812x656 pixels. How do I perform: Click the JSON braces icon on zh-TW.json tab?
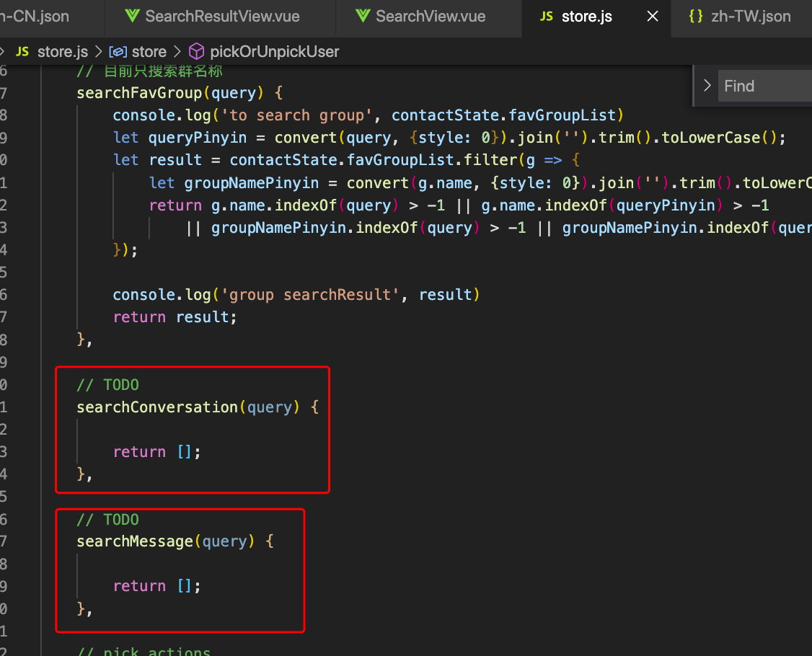(695, 15)
